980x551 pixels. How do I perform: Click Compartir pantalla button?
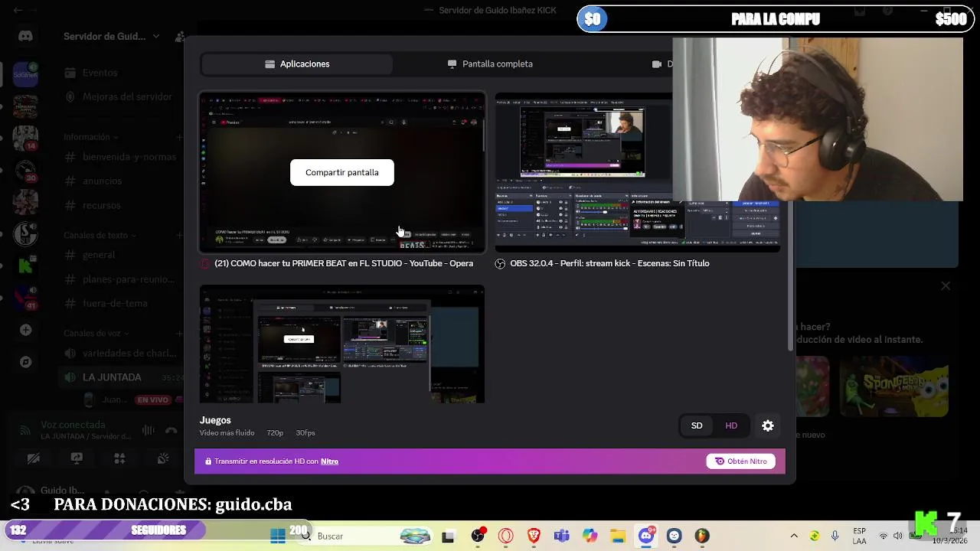(x=342, y=172)
